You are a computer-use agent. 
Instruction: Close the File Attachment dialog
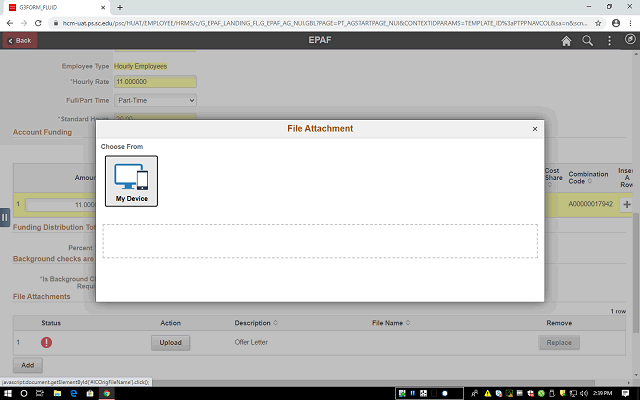pos(535,129)
